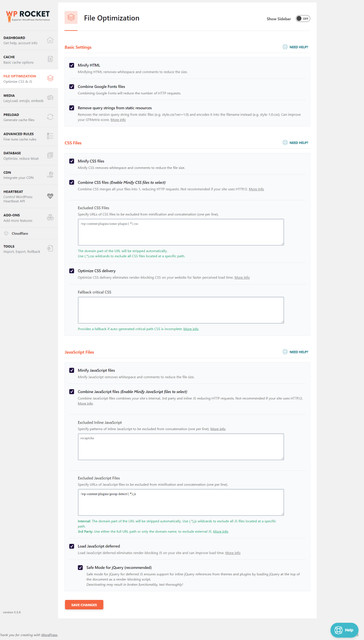
Task: Go to the Database menu
Action: coord(29,156)
